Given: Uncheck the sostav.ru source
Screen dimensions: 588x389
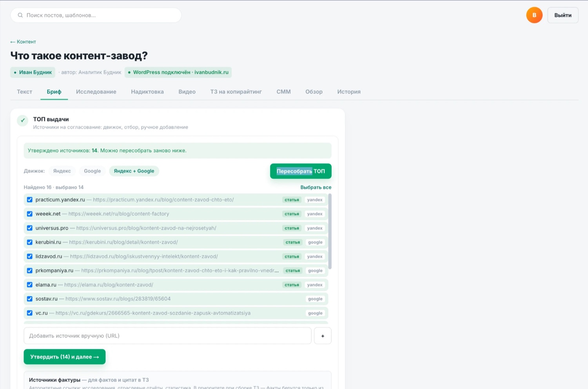Looking at the screenshot, I should tap(29, 299).
